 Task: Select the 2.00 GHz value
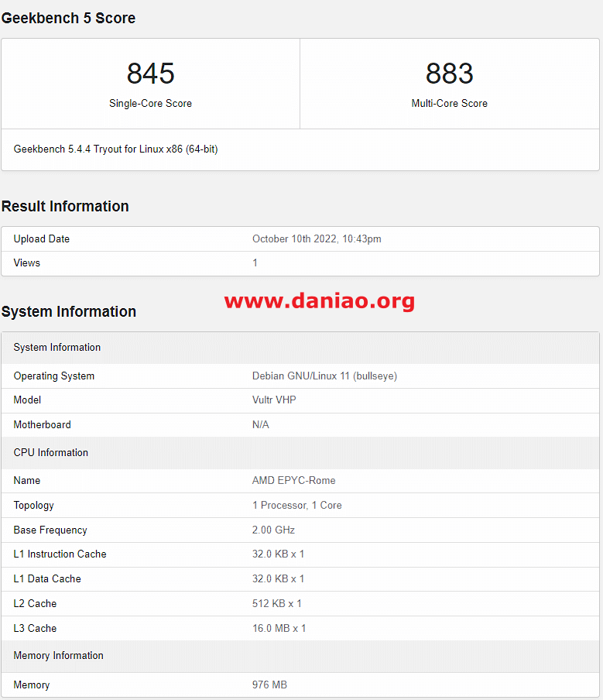pyautogui.click(x=273, y=530)
